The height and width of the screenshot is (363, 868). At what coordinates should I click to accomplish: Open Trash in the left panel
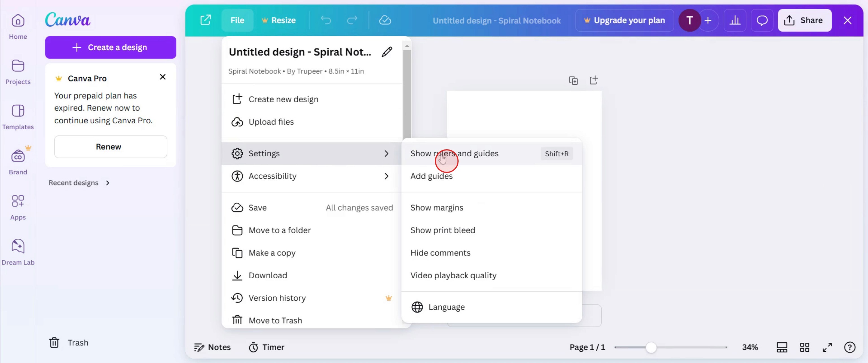coord(69,343)
